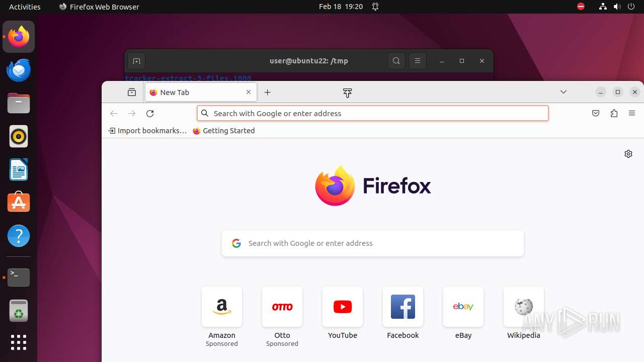Open power menu icon in top bar

click(x=631, y=7)
